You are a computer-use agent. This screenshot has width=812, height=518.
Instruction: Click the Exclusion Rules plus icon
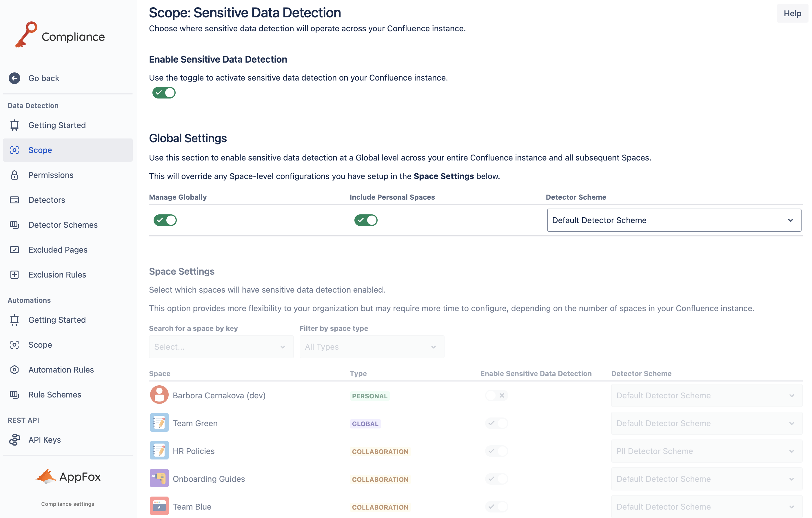point(14,275)
